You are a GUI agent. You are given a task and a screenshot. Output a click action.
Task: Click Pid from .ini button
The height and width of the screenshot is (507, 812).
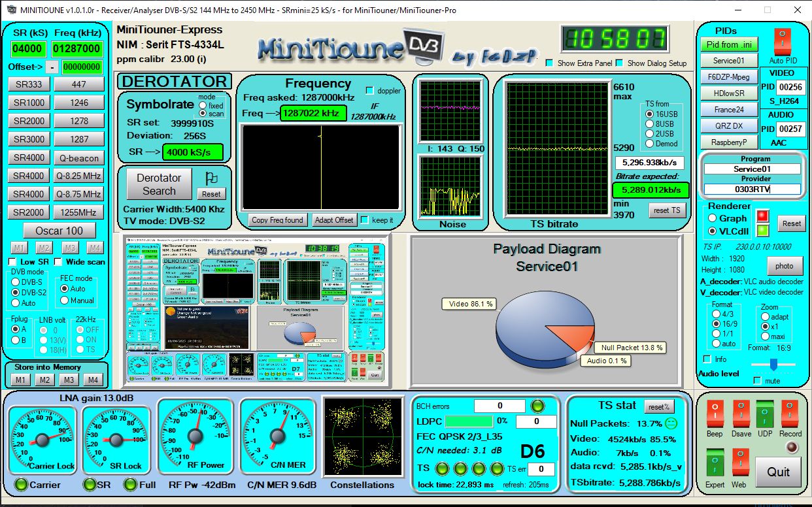(730, 44)
